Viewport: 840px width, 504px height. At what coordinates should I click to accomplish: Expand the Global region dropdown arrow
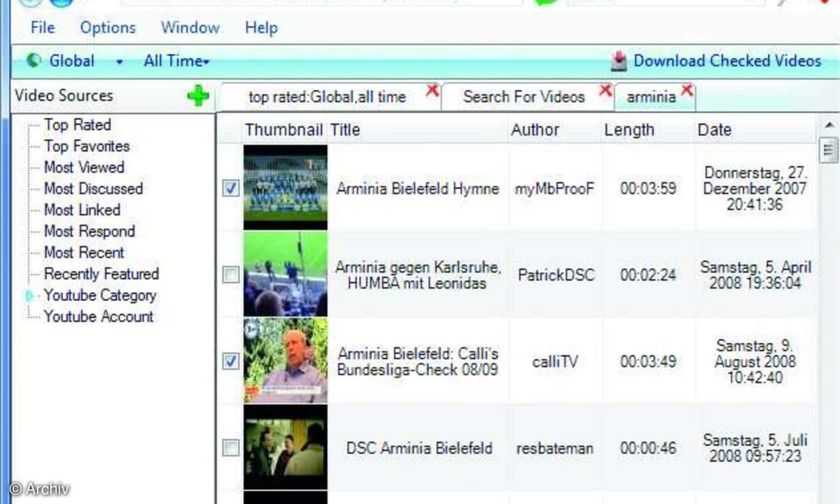click(x=120, y=62)
